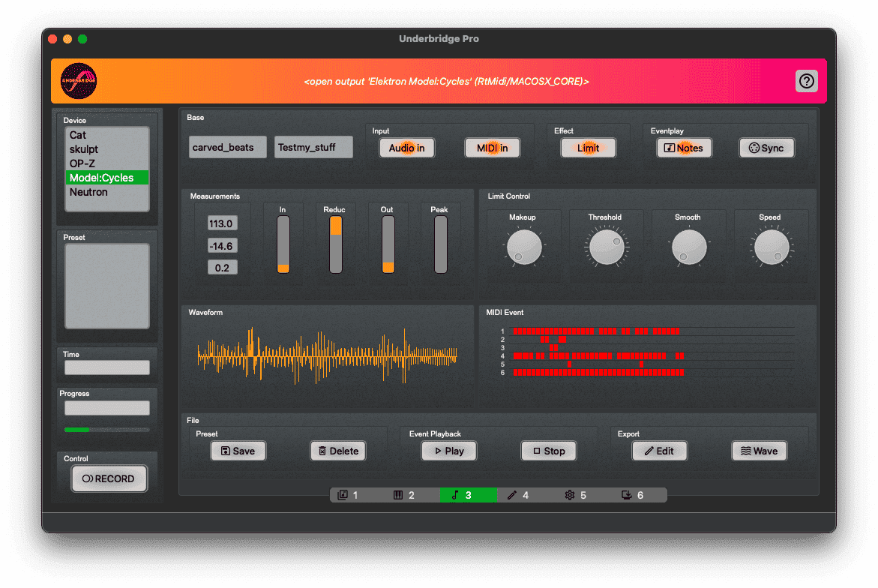Screen dimensions: 878x588
Task: Adjust the Smooth knob
Action: [689, 247]
